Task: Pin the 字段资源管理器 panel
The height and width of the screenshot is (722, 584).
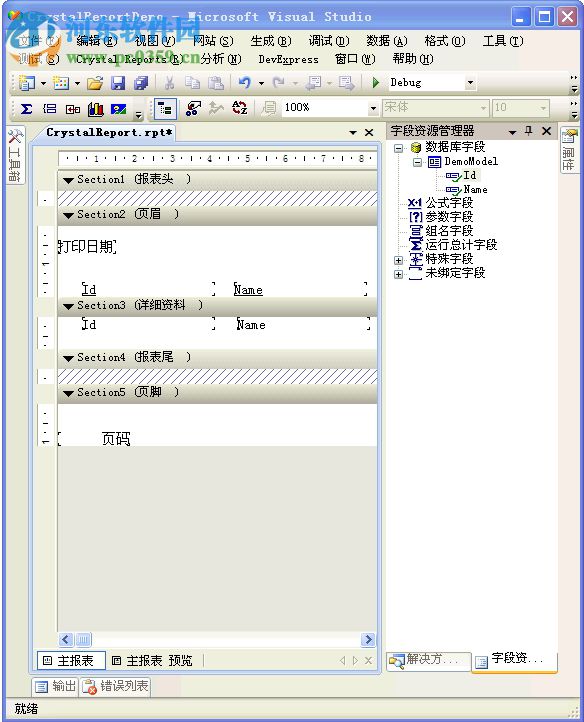Action: [x=529, y=131]
